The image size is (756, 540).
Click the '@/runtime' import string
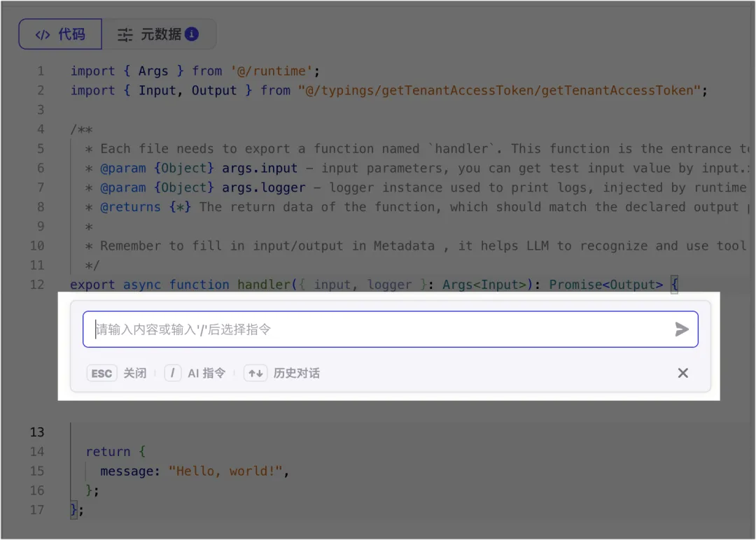click(272, 71)
